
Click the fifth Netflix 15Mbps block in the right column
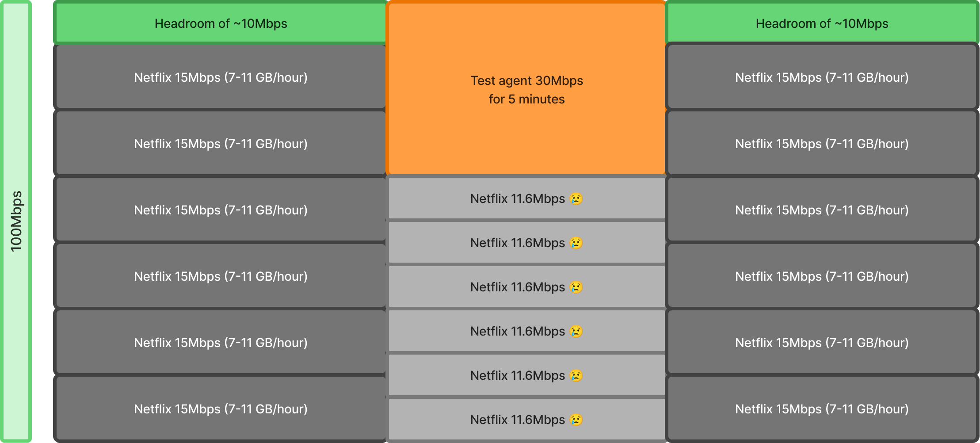tap(821, 343)
